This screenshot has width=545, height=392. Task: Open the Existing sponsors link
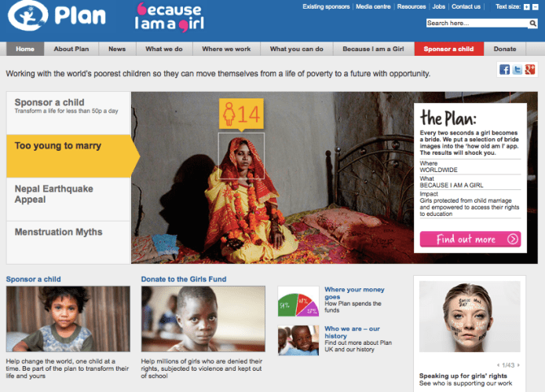tap(326, 6)
